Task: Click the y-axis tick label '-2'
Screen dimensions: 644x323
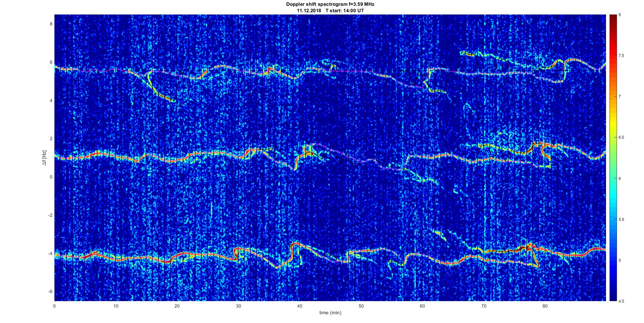Action: tap(50, 215)
